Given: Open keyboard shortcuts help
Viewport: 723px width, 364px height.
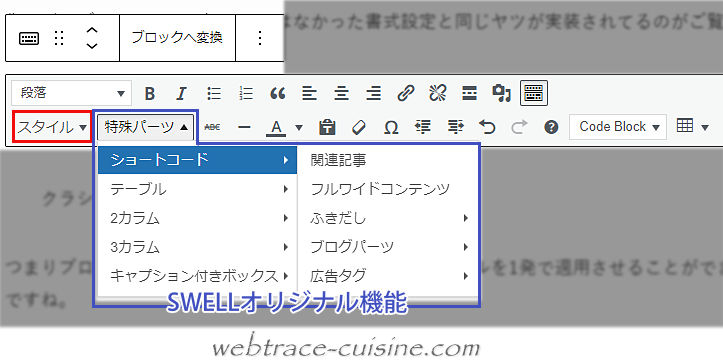Looking at the screenshot, I should pyautogui.click(x=551, y=127).
